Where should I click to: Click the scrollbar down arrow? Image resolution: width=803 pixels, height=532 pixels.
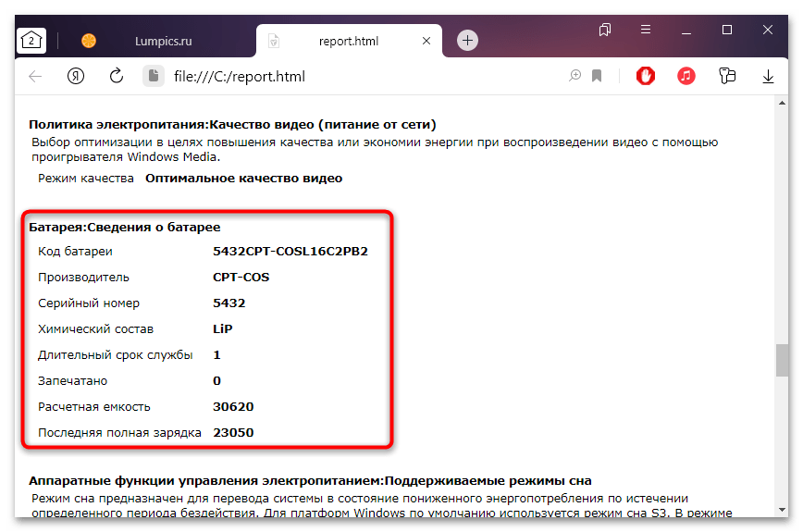pyautogui.click(x=782, y=510)
